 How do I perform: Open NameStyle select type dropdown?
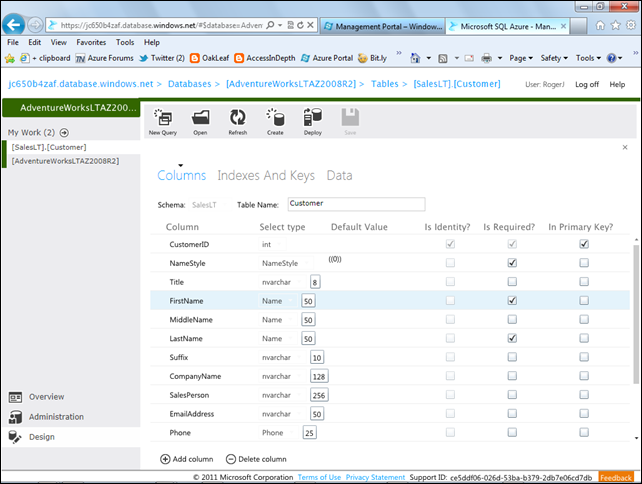click(x=286, y=263)
